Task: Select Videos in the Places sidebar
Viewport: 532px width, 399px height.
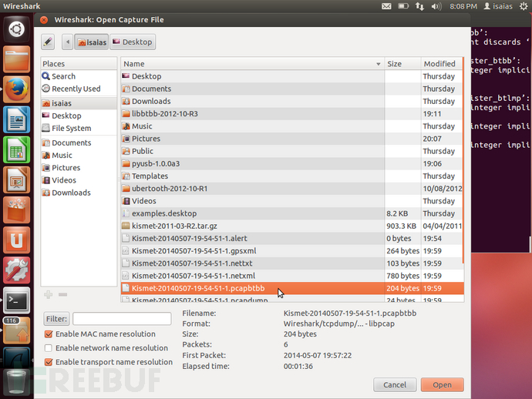Action: [x=79, y=180]
